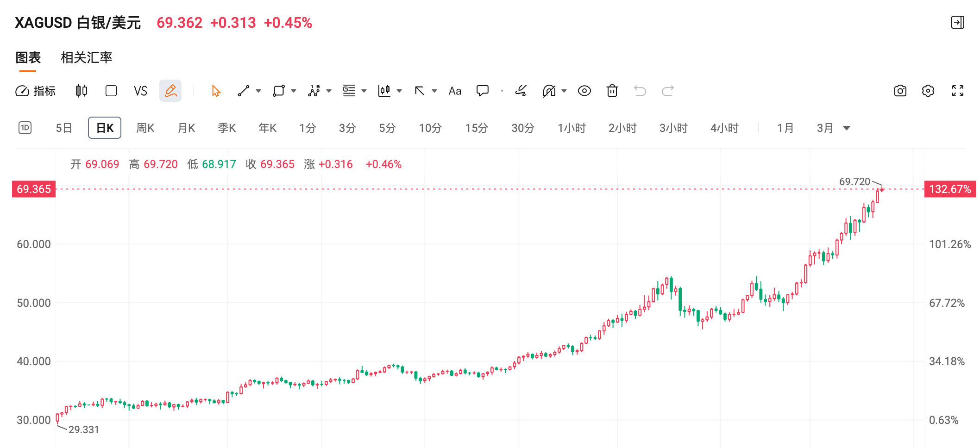This screenshot has width=980, height=448.
Task: Toggle the empty square box option
Action: 111,91
